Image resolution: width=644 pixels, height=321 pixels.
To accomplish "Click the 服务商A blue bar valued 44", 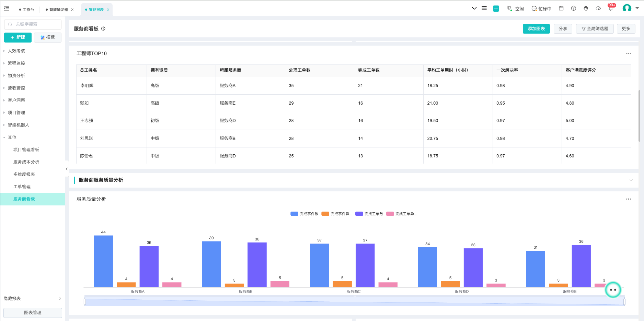I will [103, 261].
